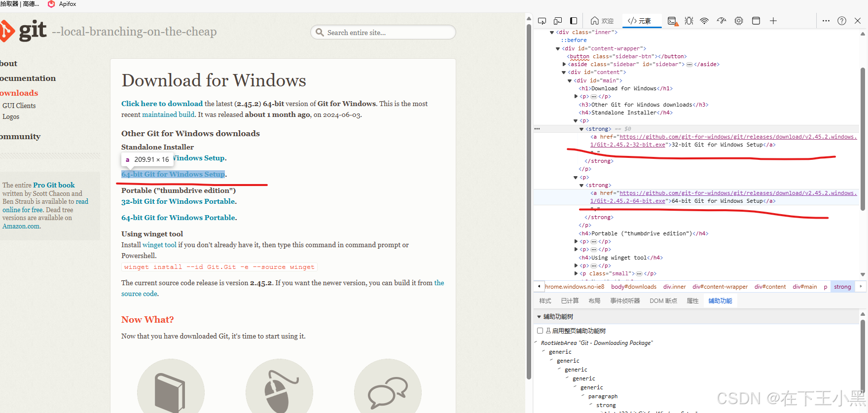The height and width of the screenshot is (413, 868).
Task: Open the Console tool with warning badge
Action: 673,21
